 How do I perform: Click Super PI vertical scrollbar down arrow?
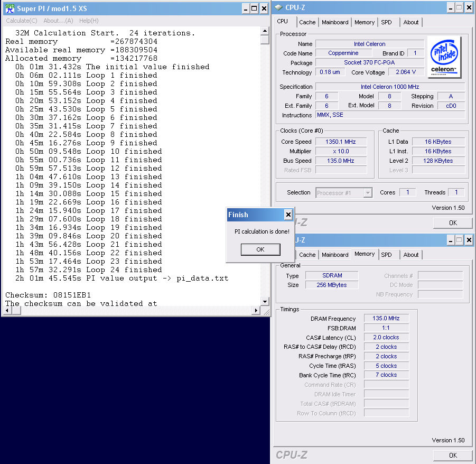tap(265, 302)
